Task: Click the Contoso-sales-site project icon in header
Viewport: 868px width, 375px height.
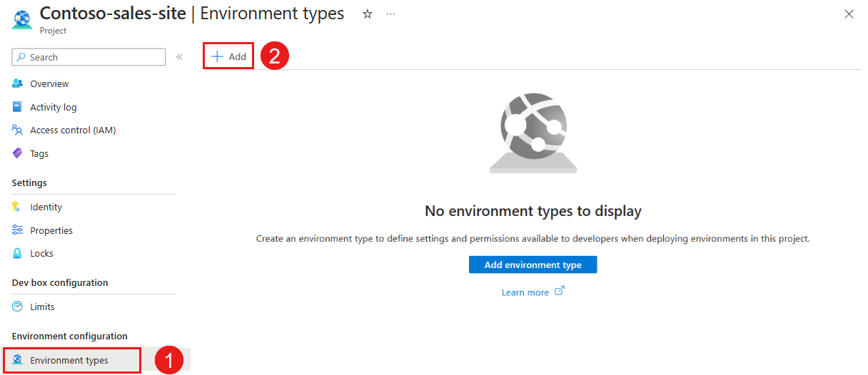Action: click(21, 18)
